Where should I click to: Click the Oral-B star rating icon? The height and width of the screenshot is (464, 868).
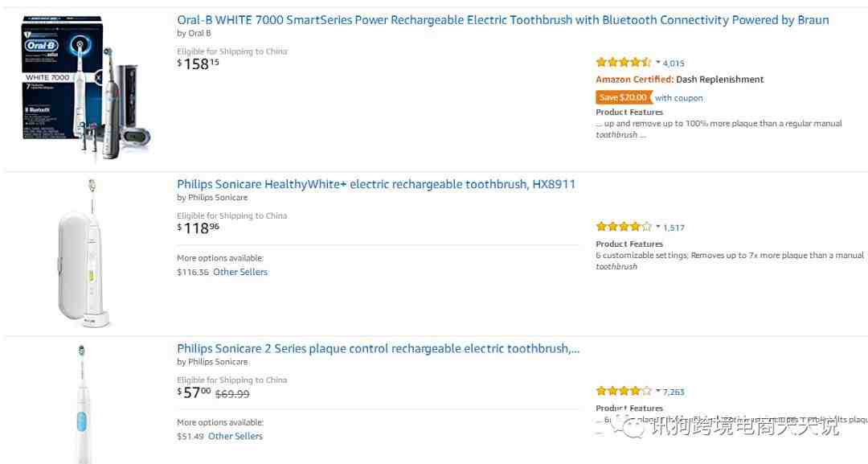click(623, 63)
